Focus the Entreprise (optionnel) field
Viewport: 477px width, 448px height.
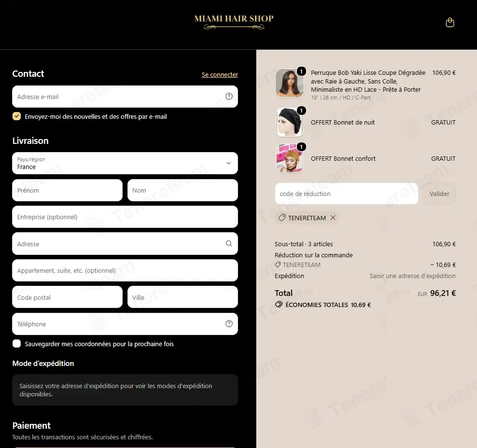125,217
